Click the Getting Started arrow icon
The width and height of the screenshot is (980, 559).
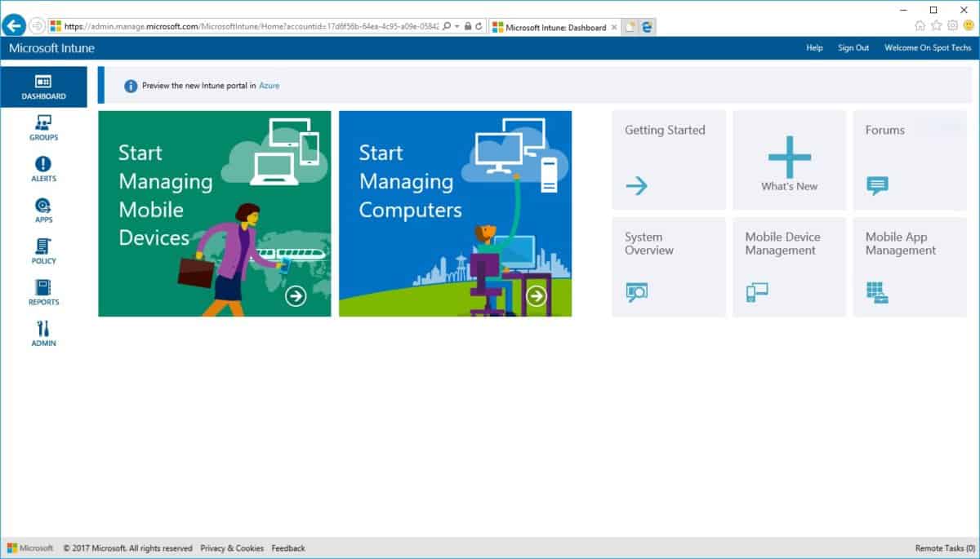[x=636, y=186]
